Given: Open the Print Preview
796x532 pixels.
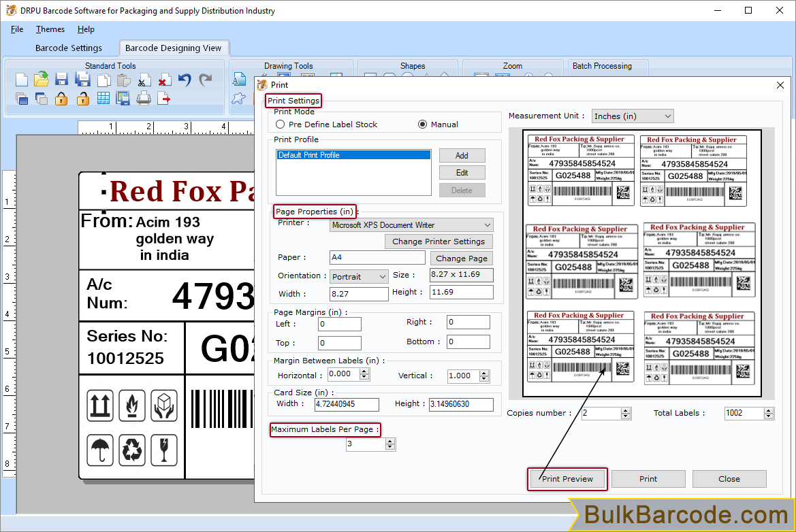Looking at the screenshot, I should coord(568,479).
